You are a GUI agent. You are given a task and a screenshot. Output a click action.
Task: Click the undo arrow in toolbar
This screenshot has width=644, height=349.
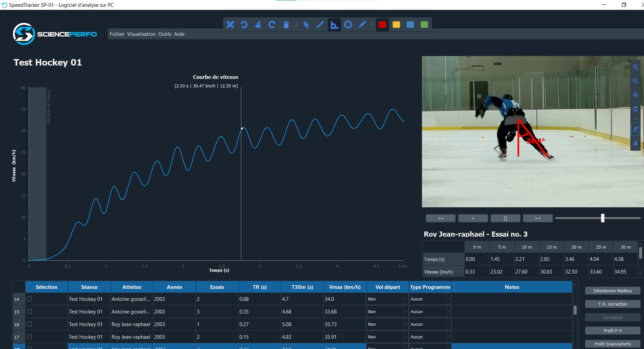pyautogui.click(x=244, y=25)
